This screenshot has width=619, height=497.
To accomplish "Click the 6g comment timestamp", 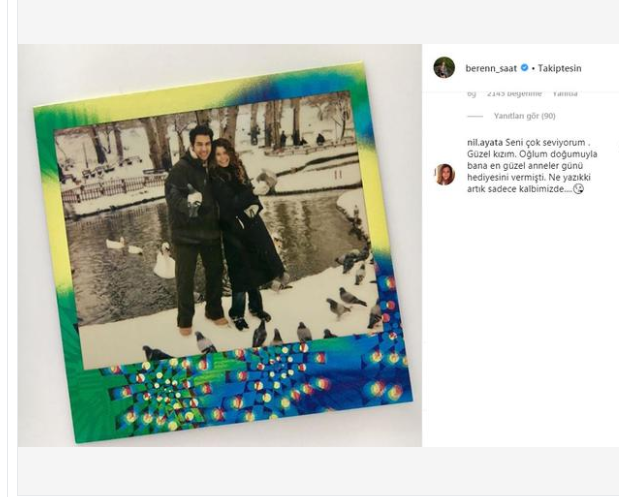I will click(471, 94).
